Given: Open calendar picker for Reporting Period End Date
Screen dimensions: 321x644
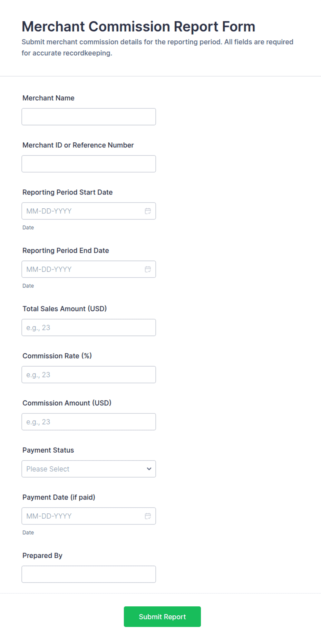Looking at the screenshot, I should (x=148, y=269).
